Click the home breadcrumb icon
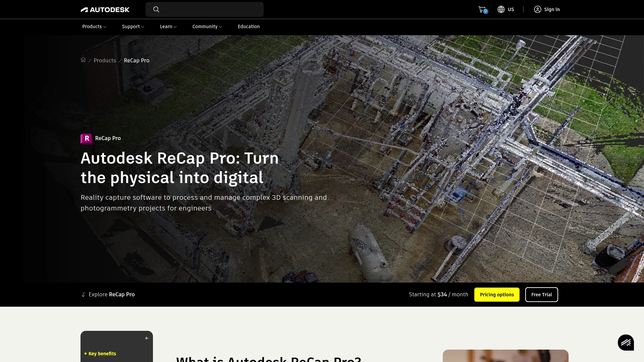Viewport: 644px width, 362px height. [83, 60]
